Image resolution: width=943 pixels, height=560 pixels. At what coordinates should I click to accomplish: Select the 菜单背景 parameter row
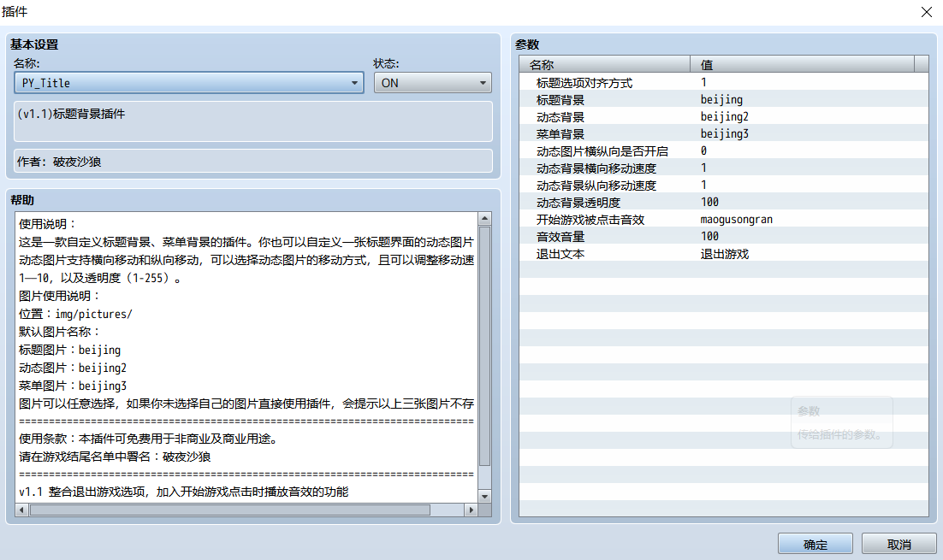723,134
